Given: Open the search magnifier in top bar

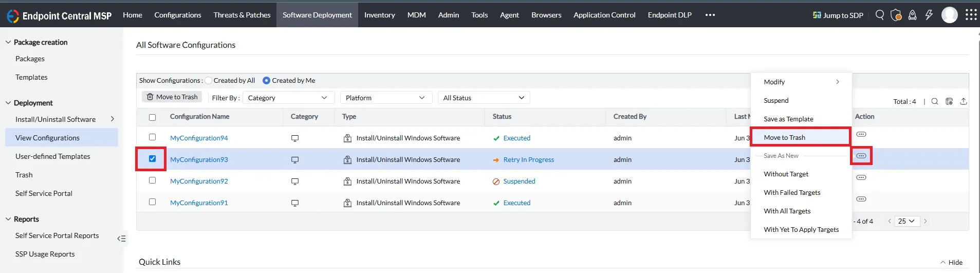Looking at the screenshot, I should point(880,15).
